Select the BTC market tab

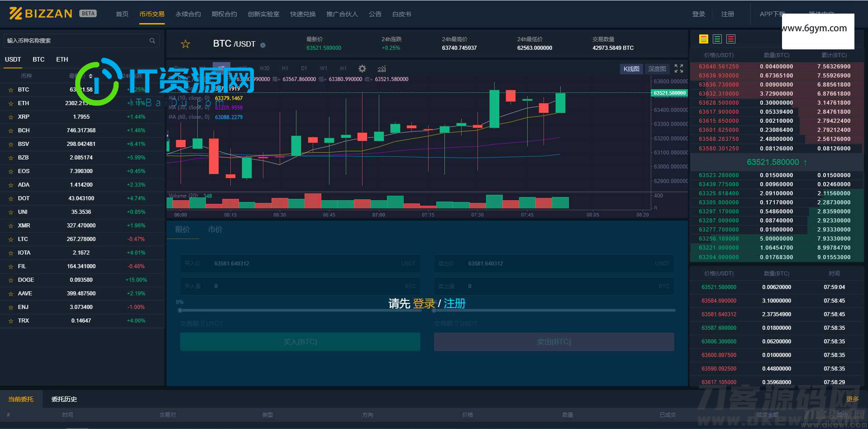(x=38, y=59)
